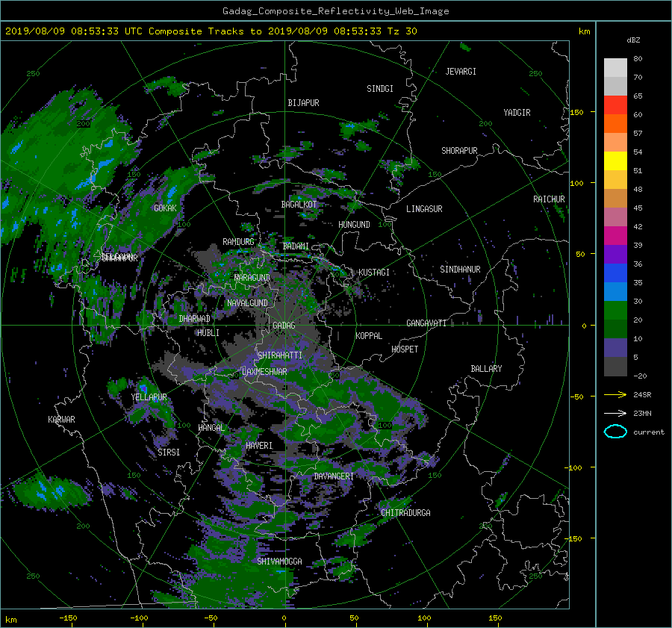Click the 150 tick on right axis
Image resolution: width=672 pixels, height=628 pixels.
coord(576,112)
